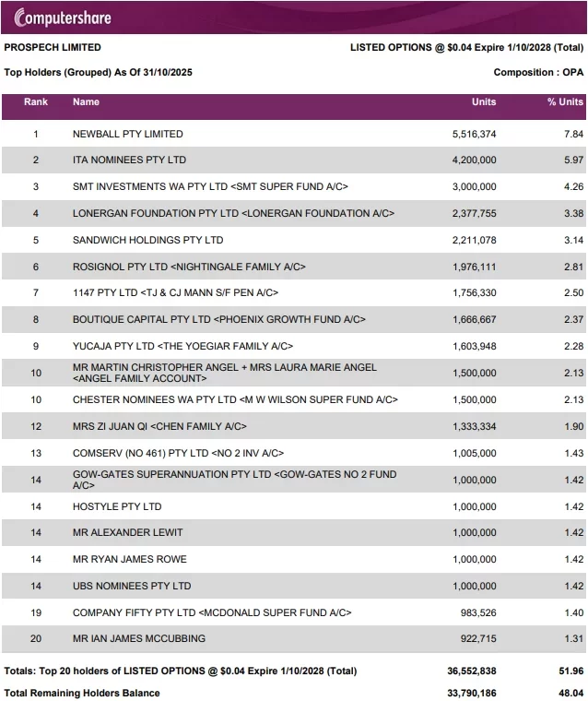Click the ITA NOMINEES PTY LTD row

click(129, 160)
